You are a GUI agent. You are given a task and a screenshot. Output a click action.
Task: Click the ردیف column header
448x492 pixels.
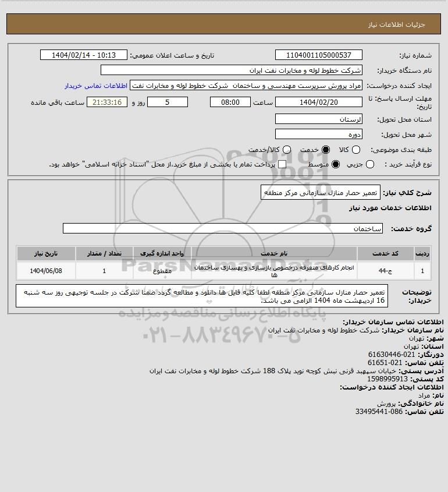point(422,253)
